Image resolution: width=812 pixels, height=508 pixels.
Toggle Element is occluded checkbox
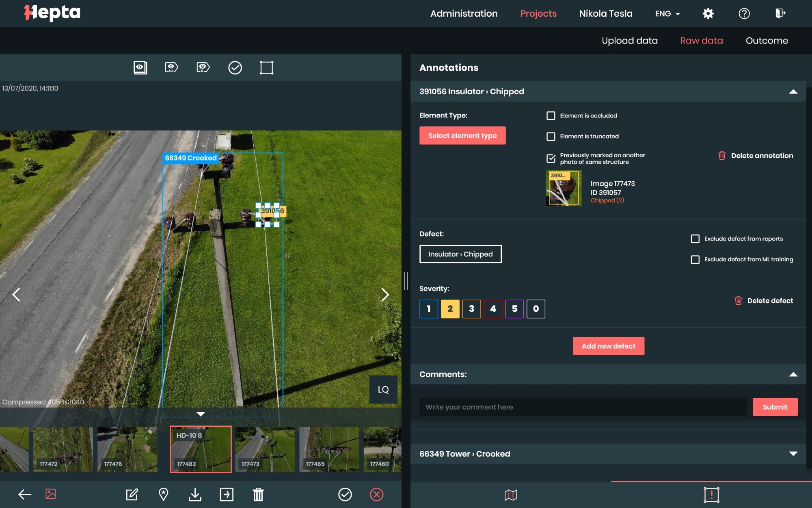(x=550, y=115)
